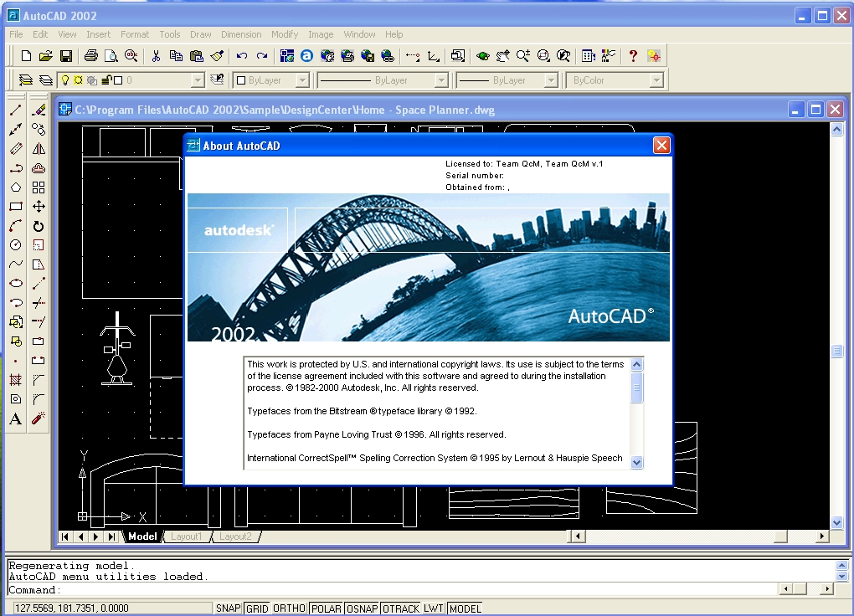Expand the ByColor plot style dropdown
The height and width of the screenshot is (616, 854).
656,80
